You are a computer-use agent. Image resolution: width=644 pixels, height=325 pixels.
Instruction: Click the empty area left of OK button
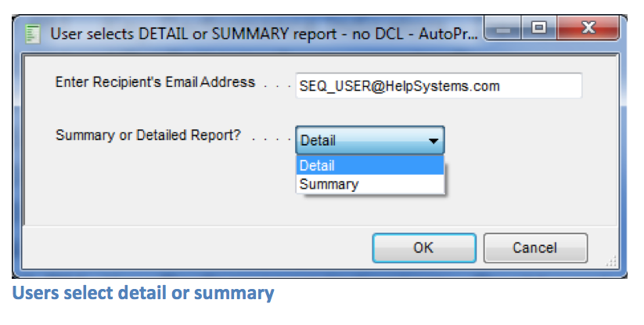coord(196,248)
